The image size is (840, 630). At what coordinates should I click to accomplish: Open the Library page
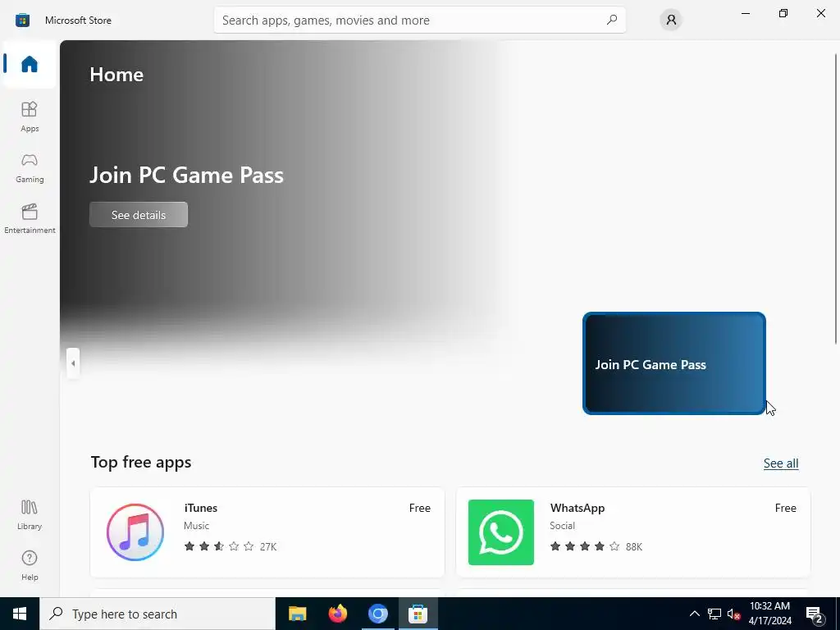[x=30, y=514]
